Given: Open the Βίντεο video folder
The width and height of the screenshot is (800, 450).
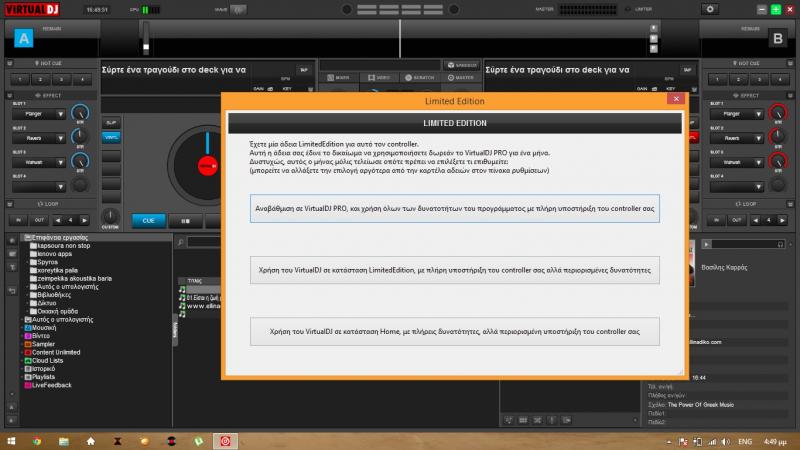Looking at the screenshot, I should click(x=37, y=336).
